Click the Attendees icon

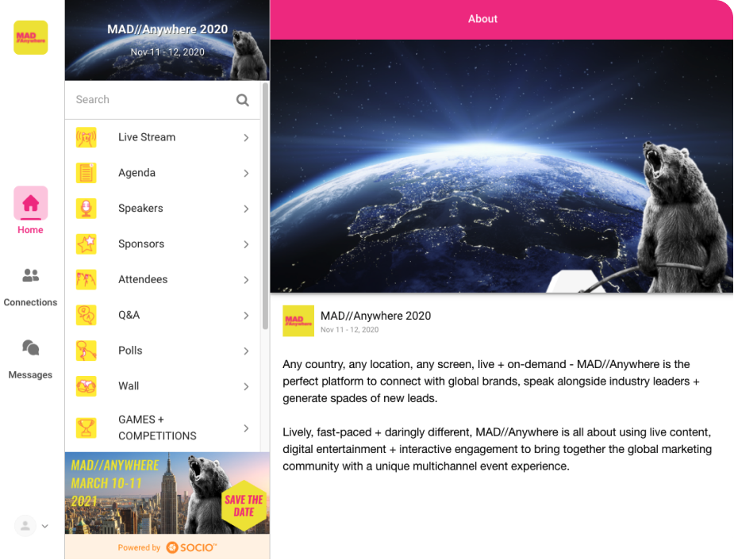coord(86,280)
